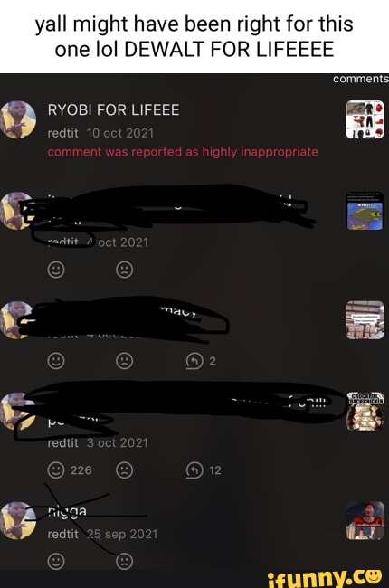Smile at the 4 oct 2021 comment
This screenshot has height=588, width=389.
pyautogui.click(x=56, y=270)
